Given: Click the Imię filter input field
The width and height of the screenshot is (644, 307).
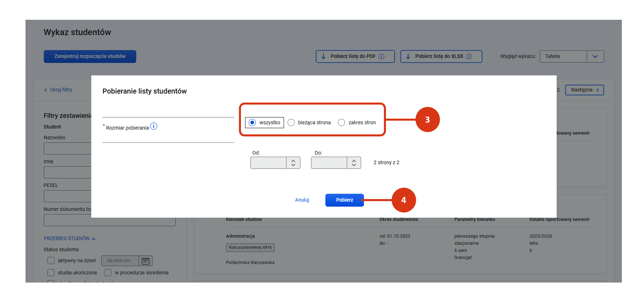Looking at the screenshot, I should [x=67, y=172].
